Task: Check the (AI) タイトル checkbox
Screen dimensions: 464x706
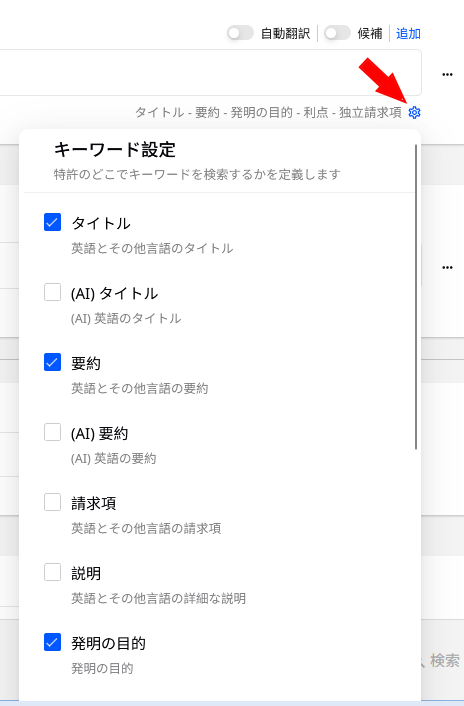Action: [52, 292]
